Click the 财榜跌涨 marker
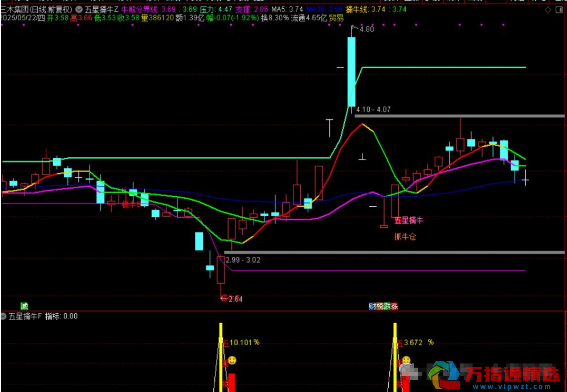 coord(383,306)
